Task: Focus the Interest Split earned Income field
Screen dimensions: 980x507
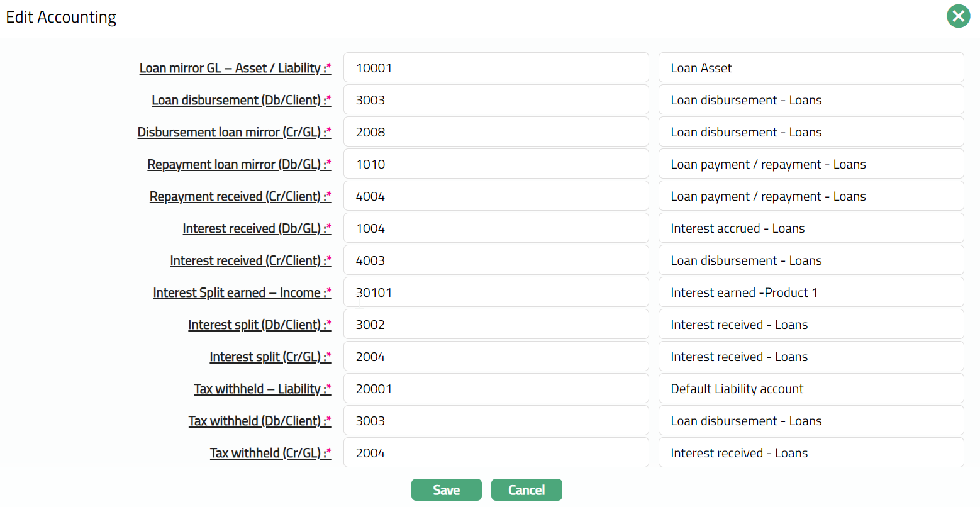Action: 496,292
